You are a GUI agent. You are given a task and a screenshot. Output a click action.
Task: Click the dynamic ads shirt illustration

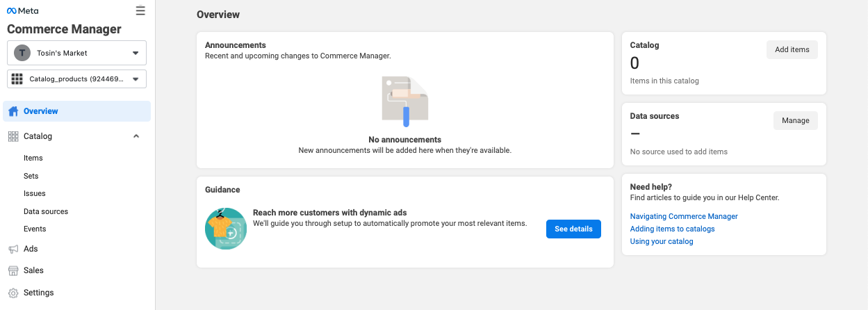[226, 229]
